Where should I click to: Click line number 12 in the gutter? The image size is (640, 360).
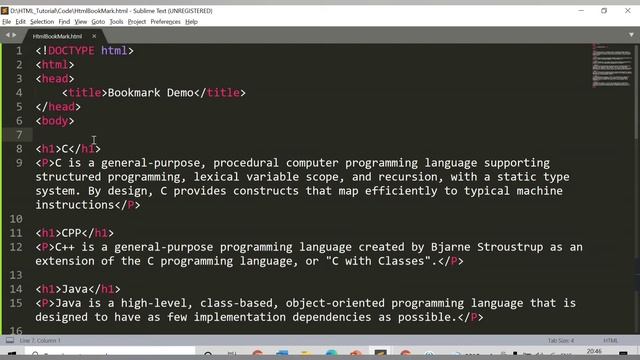(x=16, y=247)
